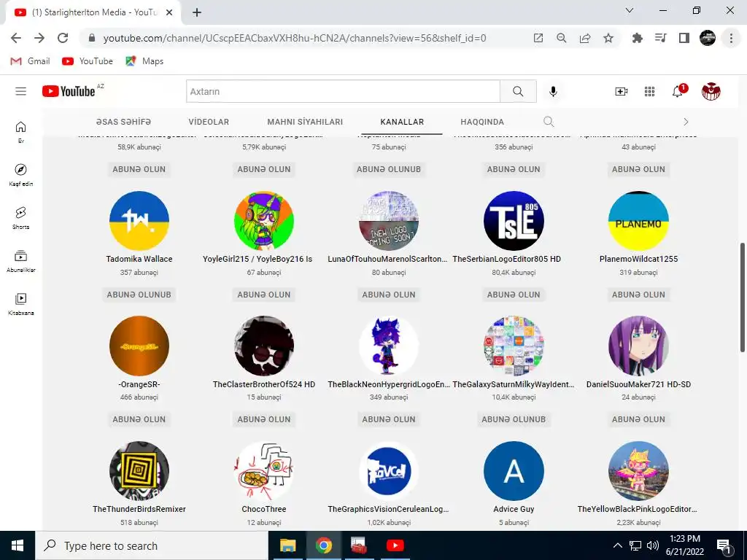Subscribe to DanielSuouMaker721 HD-SD
747x560 pixels.
click(x=638, y=419)
